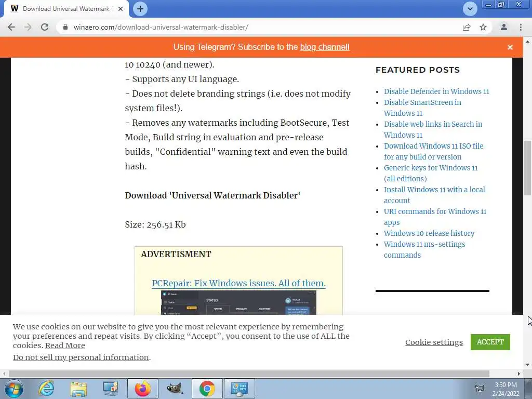532x399 pixels.
Task: Launch Internet Explorer from taskbar
Action: tap(46, 389)
